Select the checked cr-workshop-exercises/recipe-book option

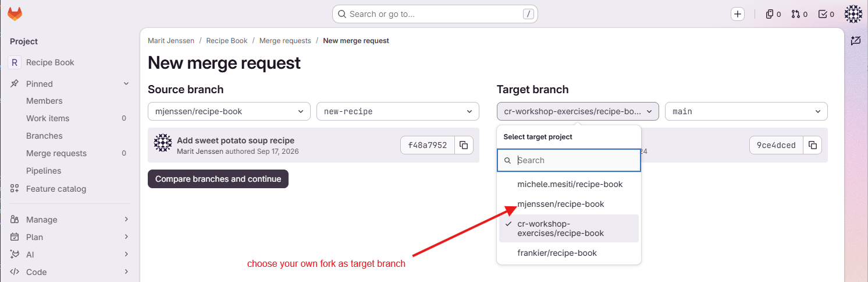(x=569, y=228)
